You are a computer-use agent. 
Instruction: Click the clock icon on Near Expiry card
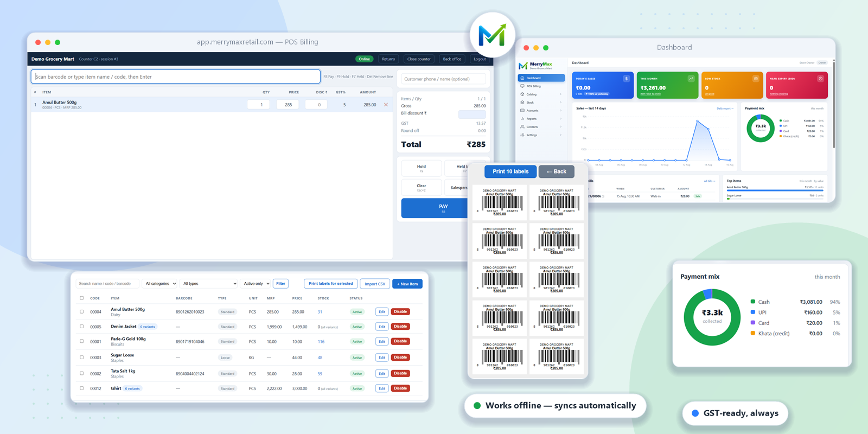click(820, 79)
